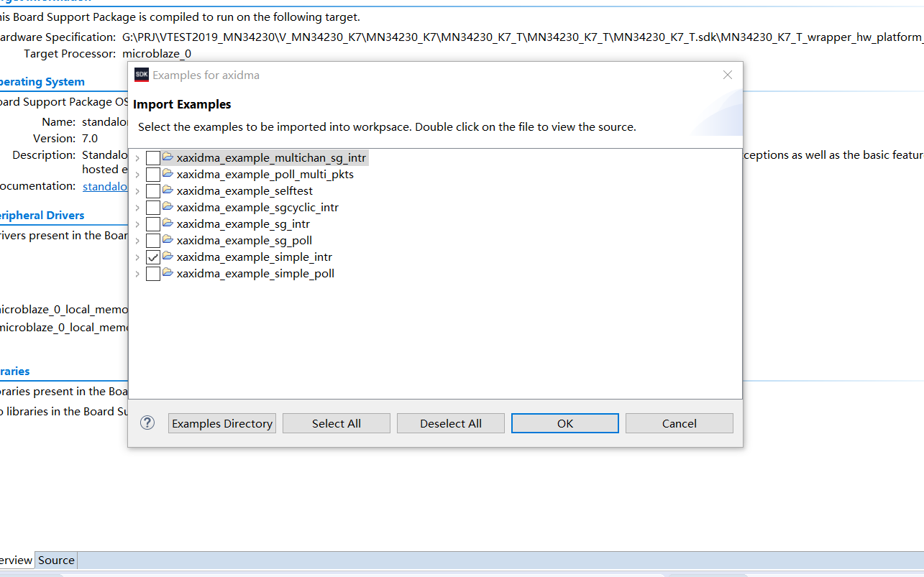Select the xaxidma_example_simple_intr row label
The image size is (924, 577).
(255, 257)
